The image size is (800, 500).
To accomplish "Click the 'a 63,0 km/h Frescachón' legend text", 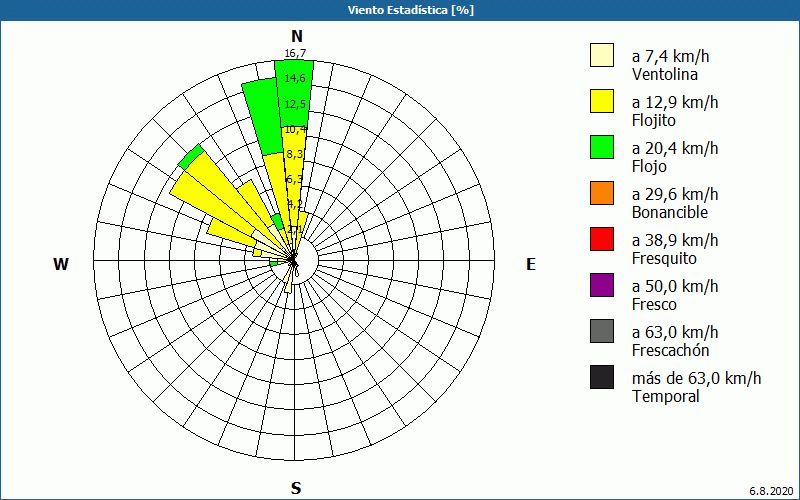I will (675, 341).
